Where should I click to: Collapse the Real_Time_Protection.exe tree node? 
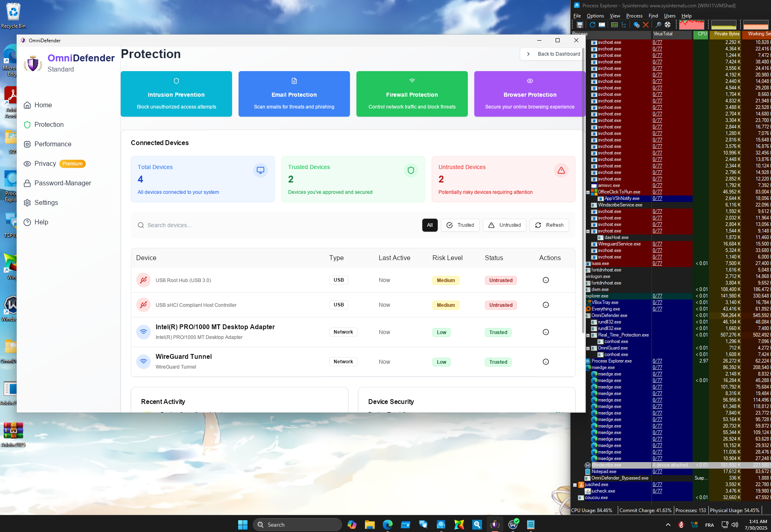(588, 335)
